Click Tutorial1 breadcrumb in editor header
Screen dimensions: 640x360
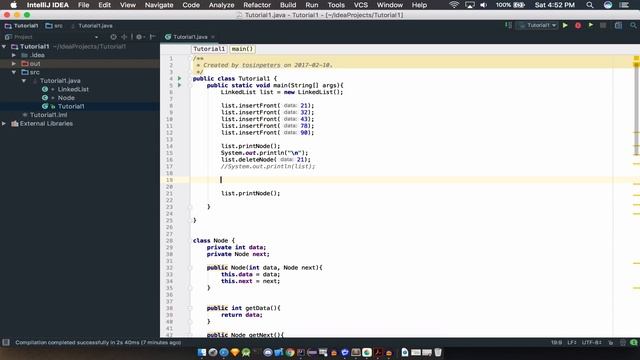[x=209, y=49]
